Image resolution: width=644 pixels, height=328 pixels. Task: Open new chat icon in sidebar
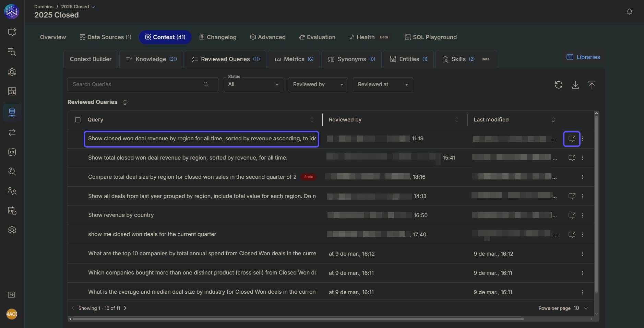point(12,32)
